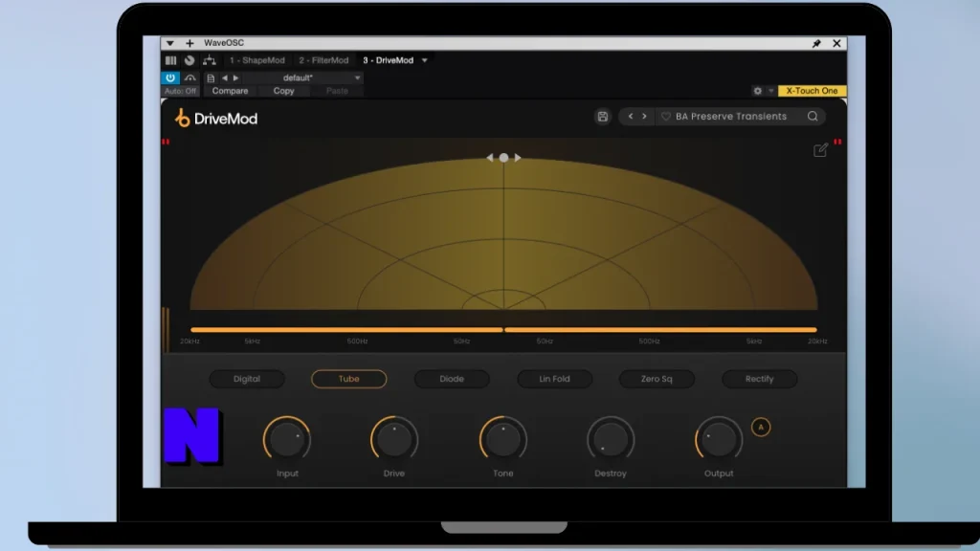Toggle the auto gain A button
Viewport: 980px width, 551px height.
[761, 428]
